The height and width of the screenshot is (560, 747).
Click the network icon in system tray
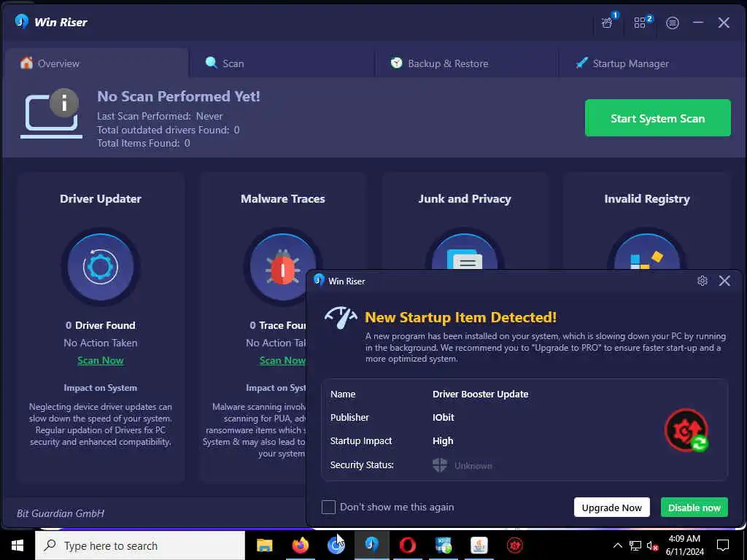click(635, 545)
